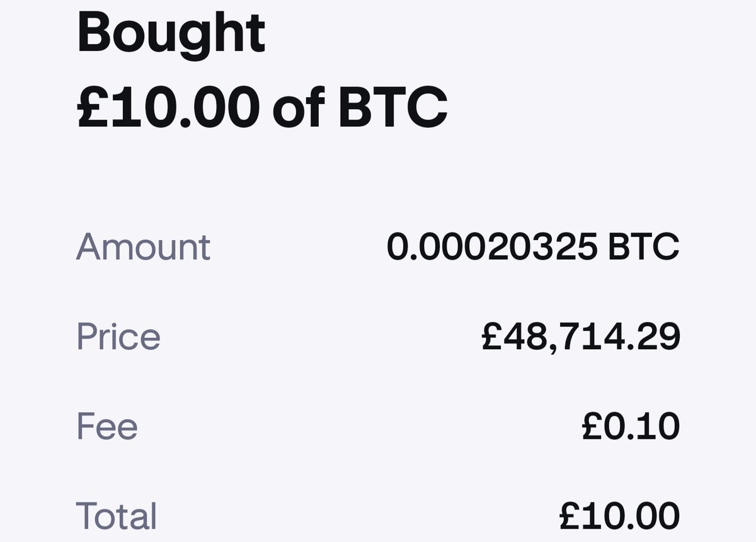The image size is (756, 542).
Task: Click the "BTC" unit beside 0.00020325
Action: click(x=644, y=246)
